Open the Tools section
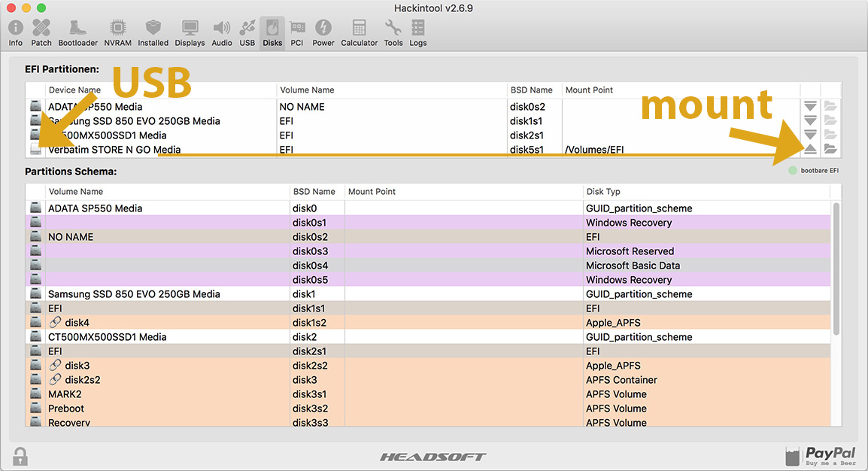 [x=393, y=33]
